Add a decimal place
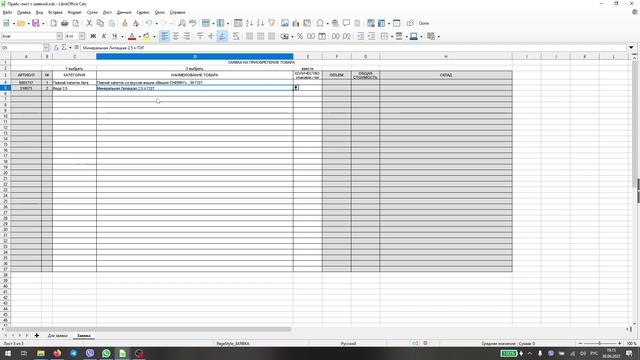Screen dimensions: 640x360 (x=336, y=36)
